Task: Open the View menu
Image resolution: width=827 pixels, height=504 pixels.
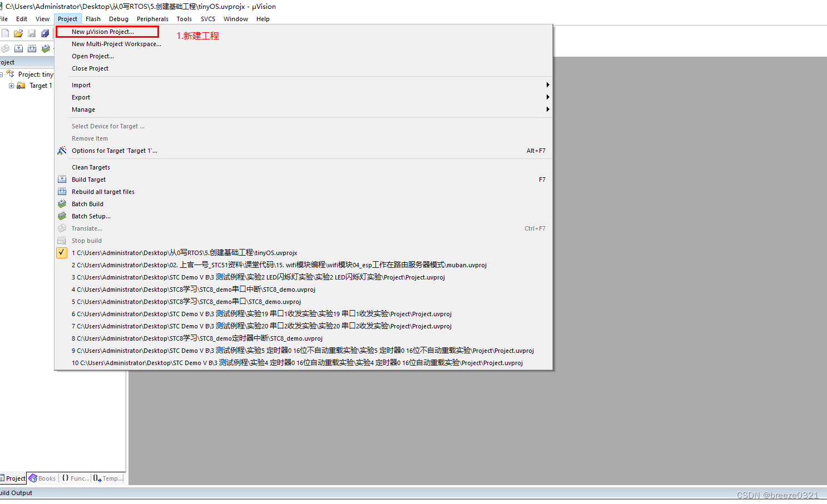Action: 43,19
